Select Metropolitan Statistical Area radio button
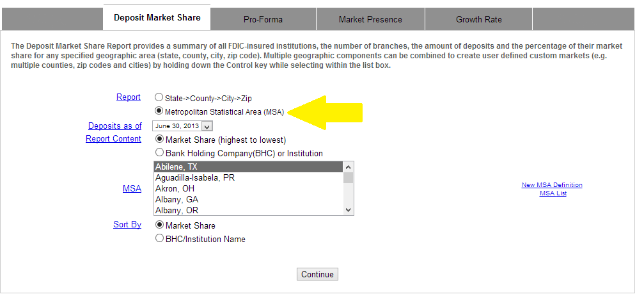 (x=159, y=111)
